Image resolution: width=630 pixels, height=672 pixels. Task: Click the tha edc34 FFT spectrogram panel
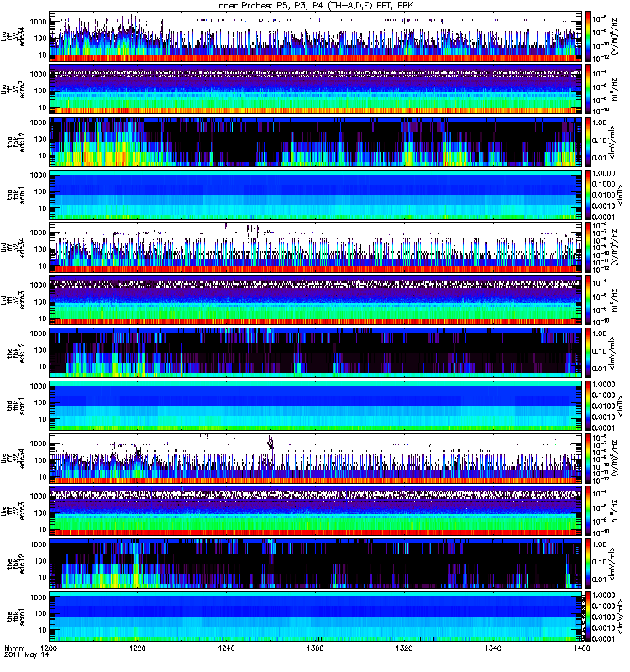click(316, 36)
